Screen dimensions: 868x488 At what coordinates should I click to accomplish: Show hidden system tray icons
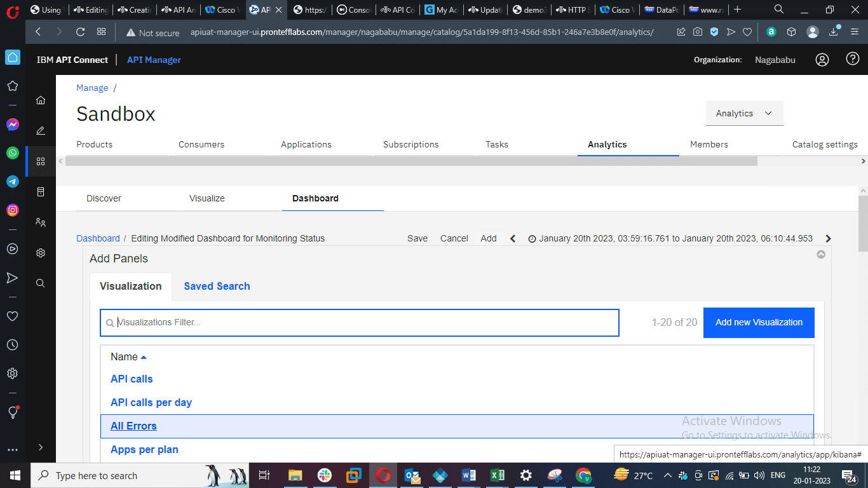pos(668,475)
